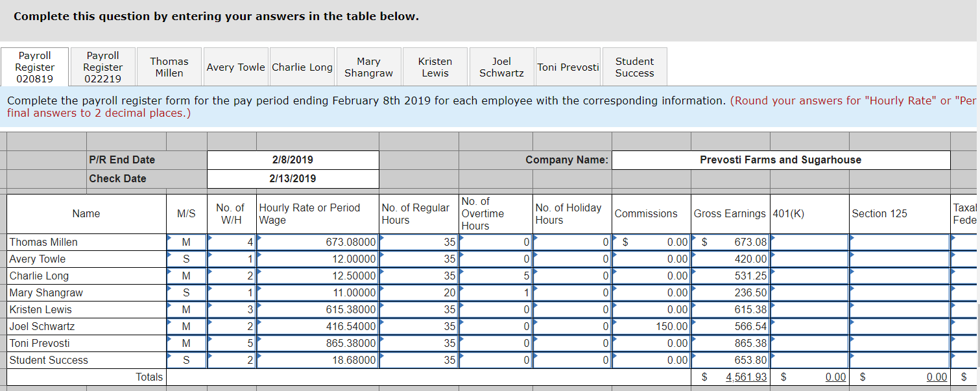The height and width of the screenshot is (391, 980).
Task: Select Joel Schwartz's commissions cell
Action: [x=651, y=327]
